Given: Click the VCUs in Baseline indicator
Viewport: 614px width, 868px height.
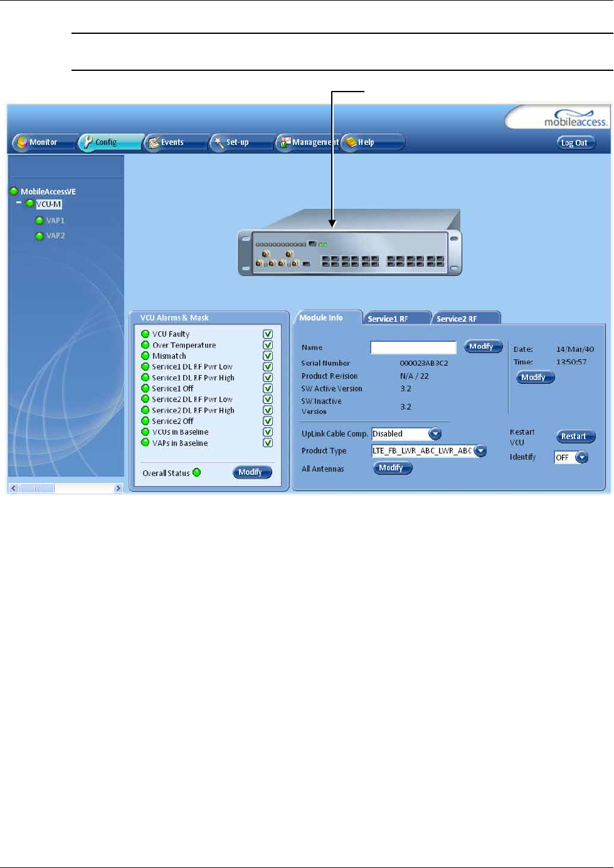Looking at the screenshot, I should click(x=146, y=432).
